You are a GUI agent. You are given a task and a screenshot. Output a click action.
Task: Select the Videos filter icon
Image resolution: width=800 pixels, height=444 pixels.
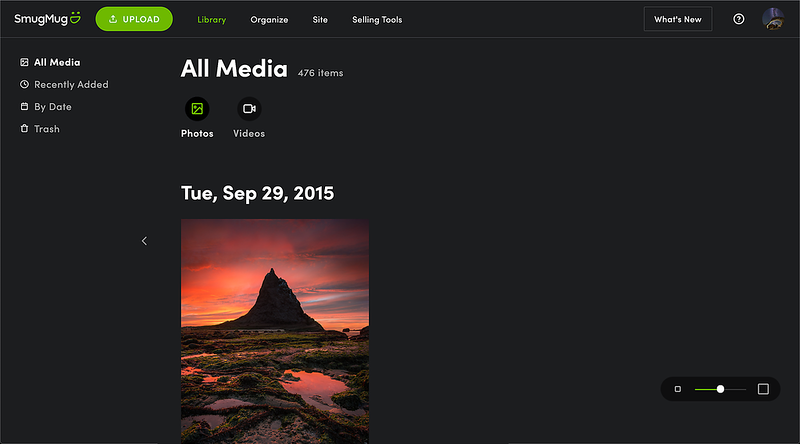click(249, 109)
